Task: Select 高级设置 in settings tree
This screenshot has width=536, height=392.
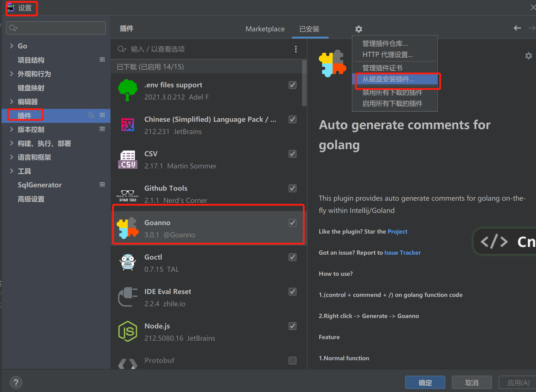Action: pos(31,199)
